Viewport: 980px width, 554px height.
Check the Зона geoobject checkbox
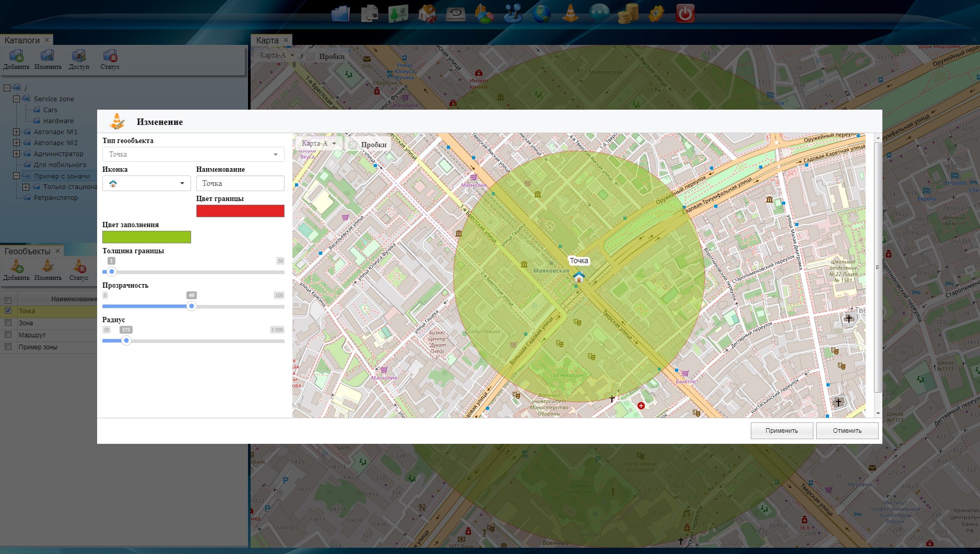point(8,323)
